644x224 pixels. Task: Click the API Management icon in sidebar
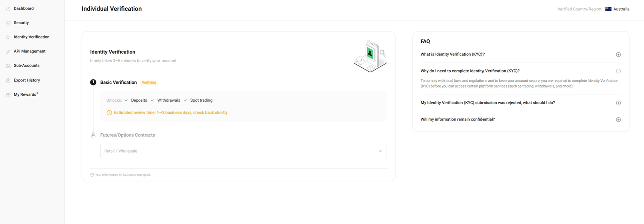point(8,51)
